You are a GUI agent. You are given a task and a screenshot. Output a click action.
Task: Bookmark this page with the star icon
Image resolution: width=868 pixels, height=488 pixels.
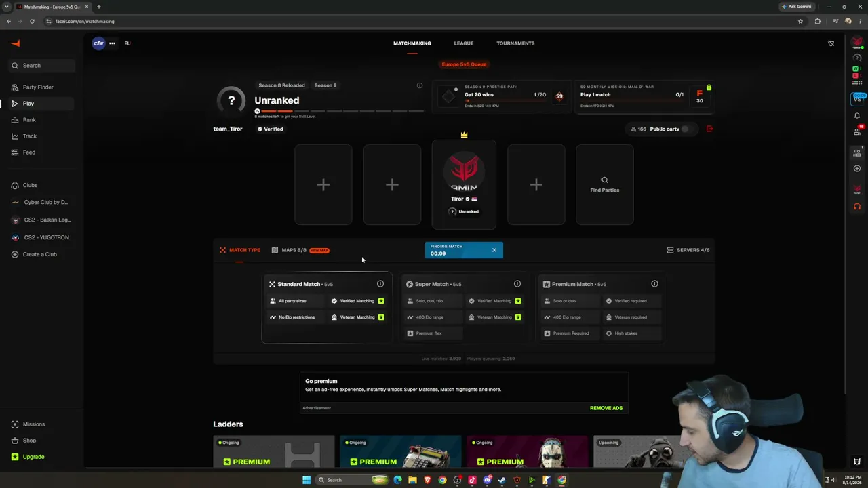click(x=800, y=21)
